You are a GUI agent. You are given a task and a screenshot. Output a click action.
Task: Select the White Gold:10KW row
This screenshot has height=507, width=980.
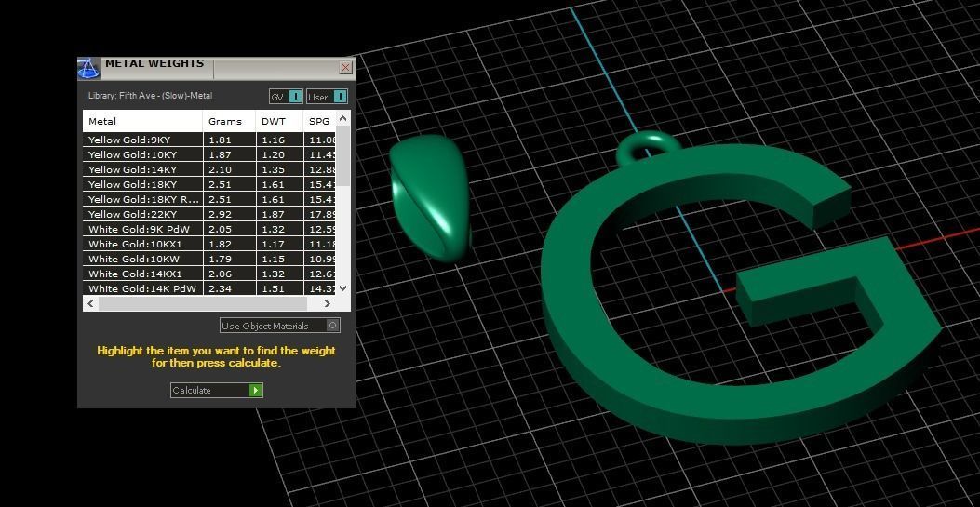[209, 260]
